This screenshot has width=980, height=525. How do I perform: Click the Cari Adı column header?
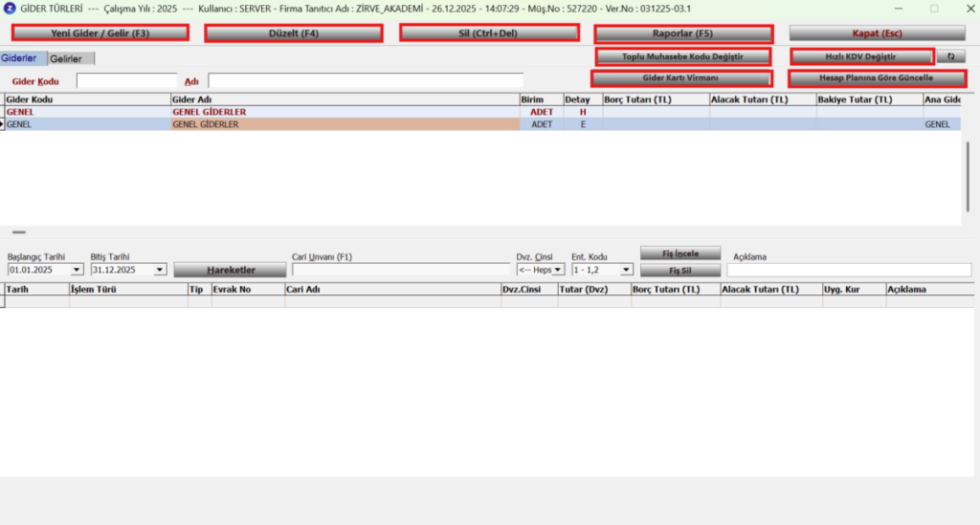393,289
